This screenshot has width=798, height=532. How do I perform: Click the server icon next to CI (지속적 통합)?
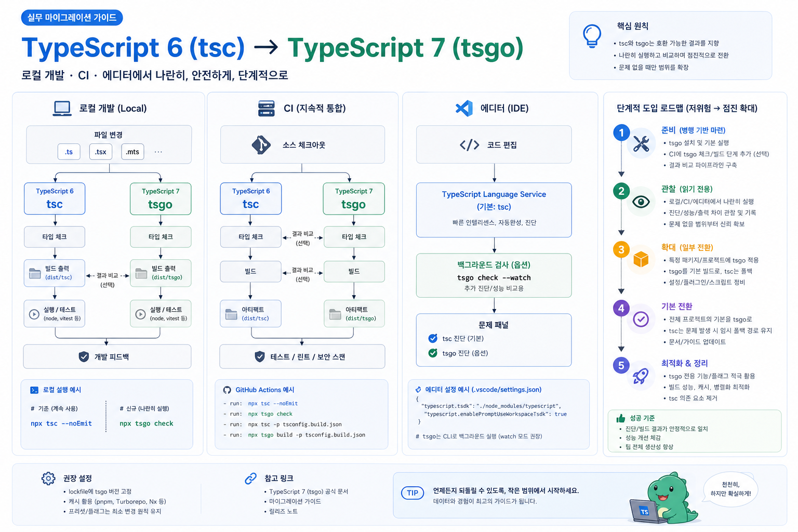[266, 108]
